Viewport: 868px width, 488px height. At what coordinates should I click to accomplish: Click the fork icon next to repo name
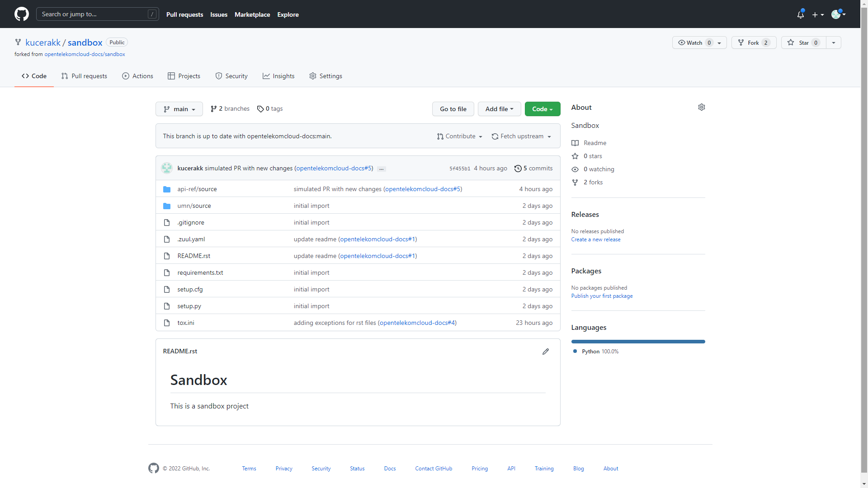(x=18, y=42)
